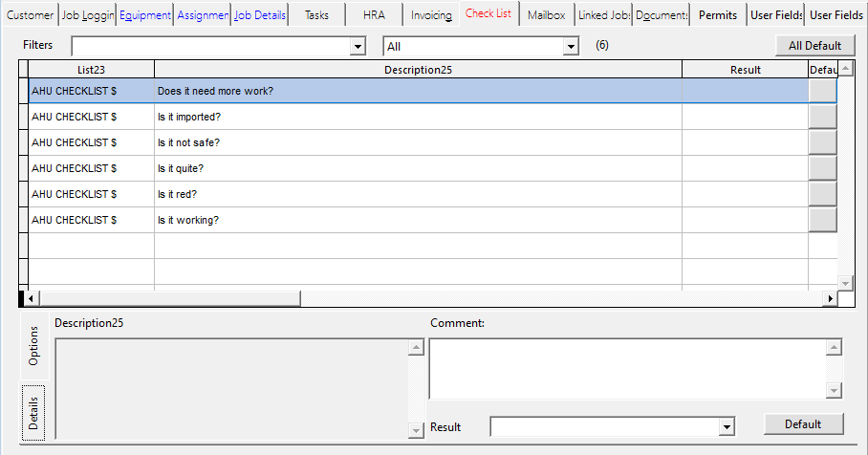868x455 pixels.
Task: Open the Invoicing tab
Action: coord(430,15)
